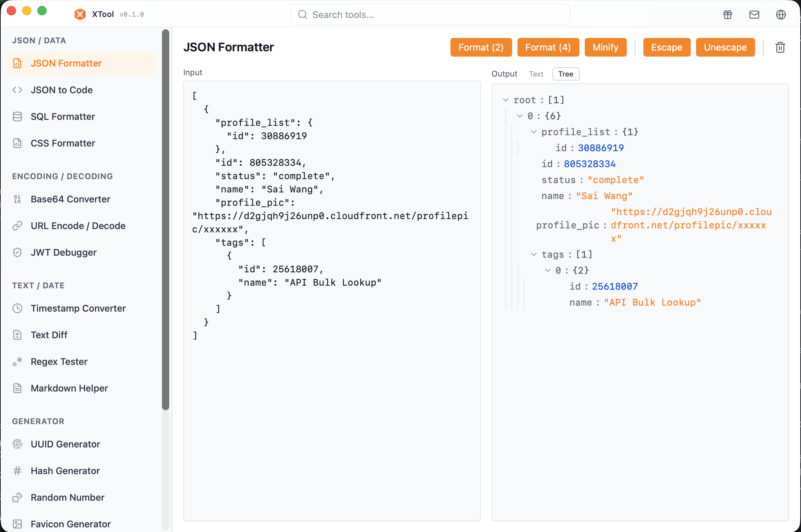Click the Timestamp Converter clock icon

click(x=17, y=308)
